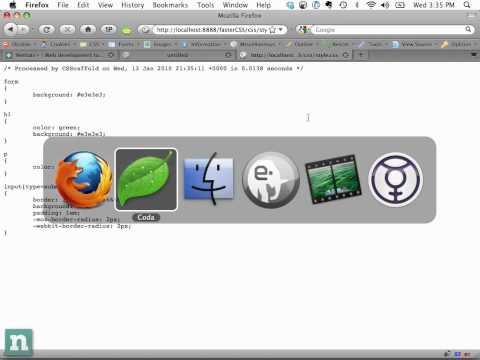Open the Miscellaneous dropdown in Web Developer toolbar
This screenshot has height=360, width=480.
pos(256,44)
